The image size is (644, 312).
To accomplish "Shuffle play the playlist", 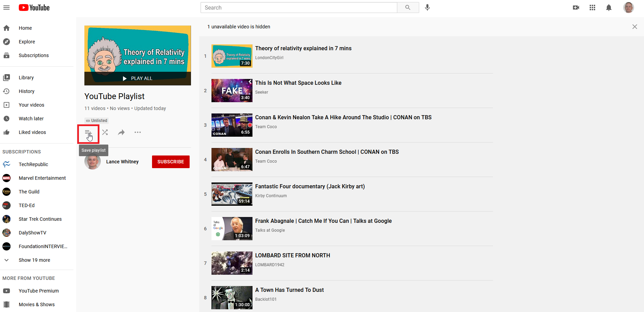I will tap(105, 132).
